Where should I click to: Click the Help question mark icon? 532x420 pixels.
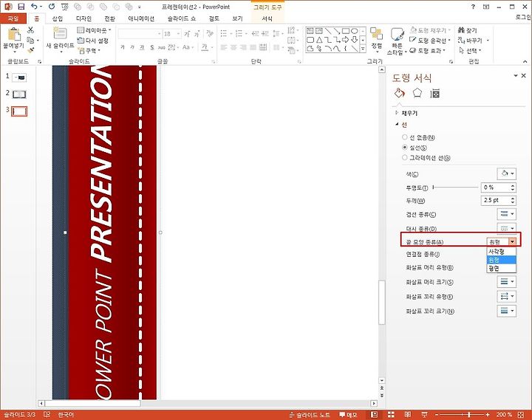click(473, 7)
